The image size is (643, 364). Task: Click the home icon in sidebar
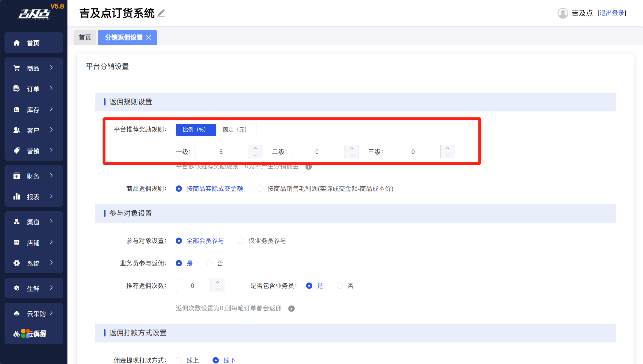pos(17,43)
